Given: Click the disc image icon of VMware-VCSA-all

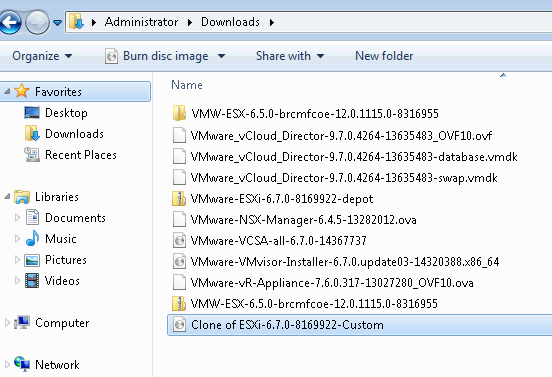Looking at the screenshot, I should coord(179,240).
